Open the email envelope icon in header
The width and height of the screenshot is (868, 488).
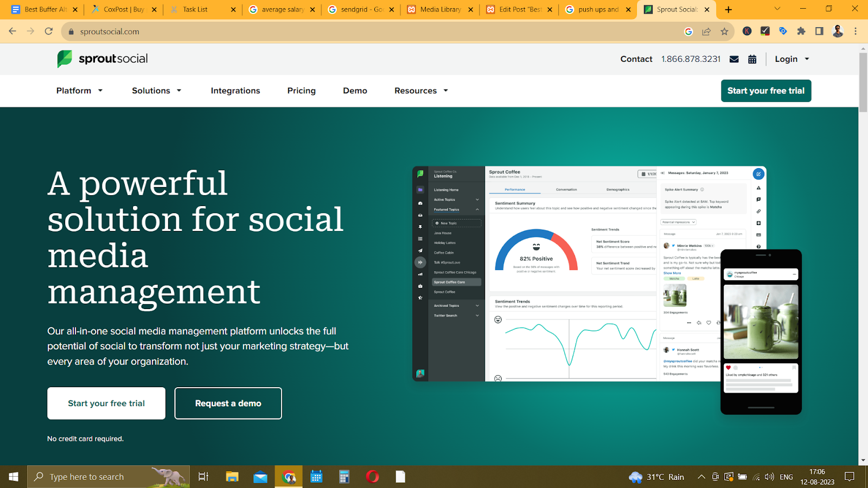tap(734, 59)
